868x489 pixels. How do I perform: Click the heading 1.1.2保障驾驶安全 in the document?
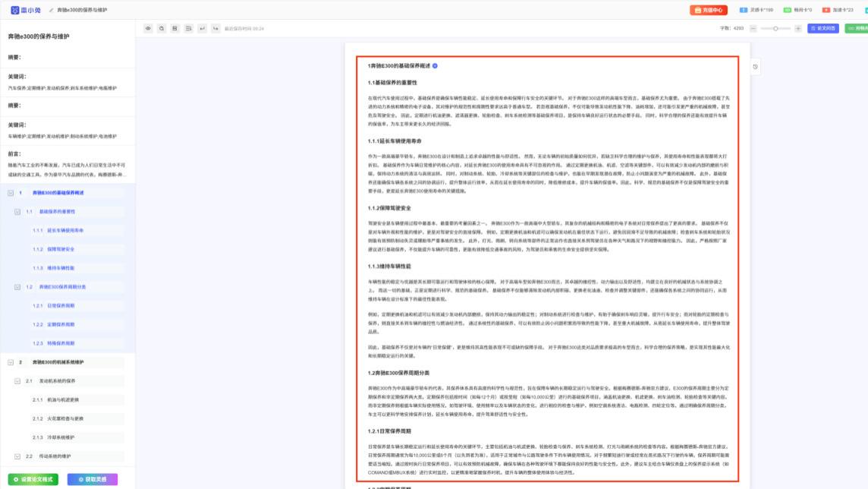(x=389, y=208)
